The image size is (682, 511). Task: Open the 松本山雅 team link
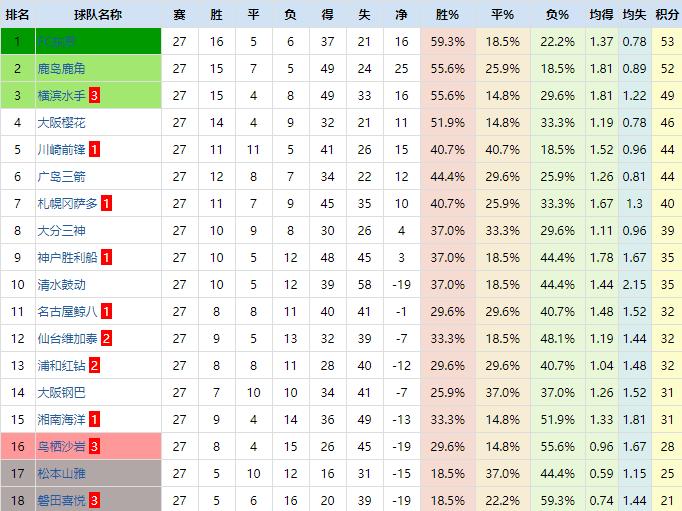pos(61,473)
